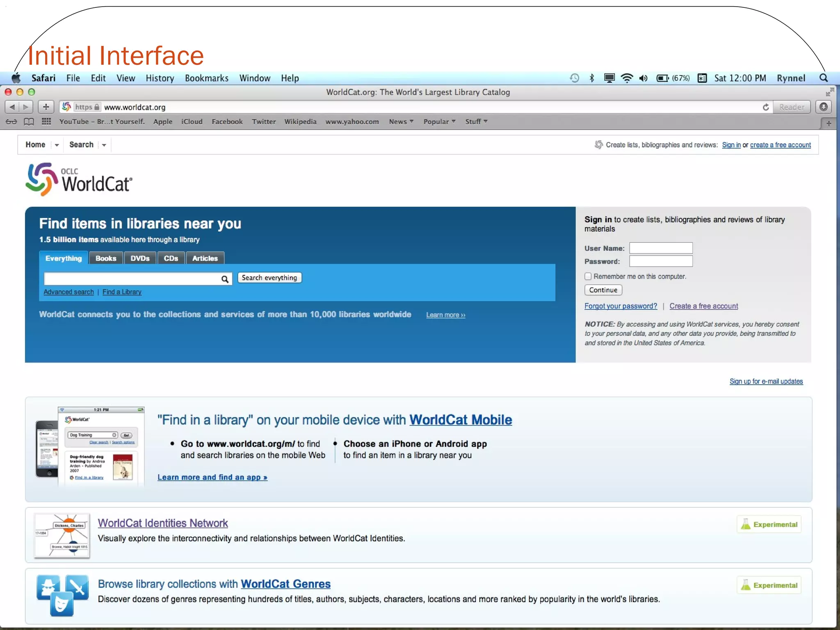Open the Bluetooth status icon
Image resolution: width=840 pixels, height=630 pixels.
click(591, 78)
